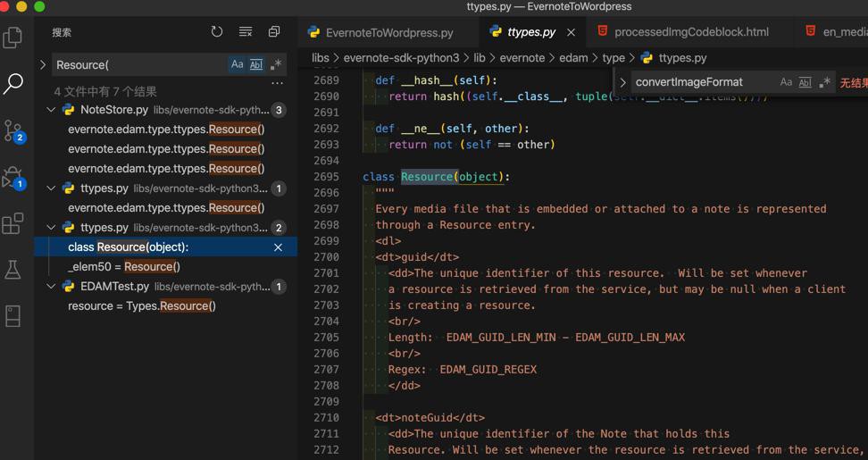
Task: Click line number 2700 in gutter
Action: 326,257
